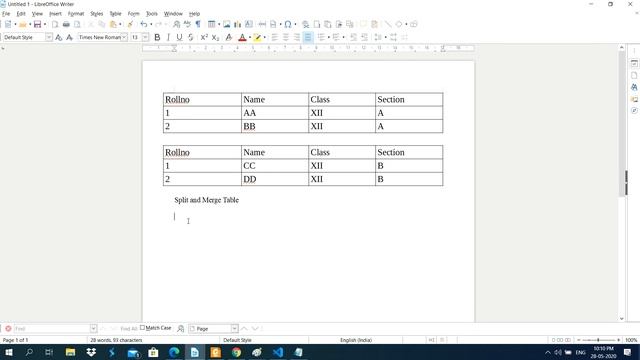Click the Find All button

pos(129,329)
